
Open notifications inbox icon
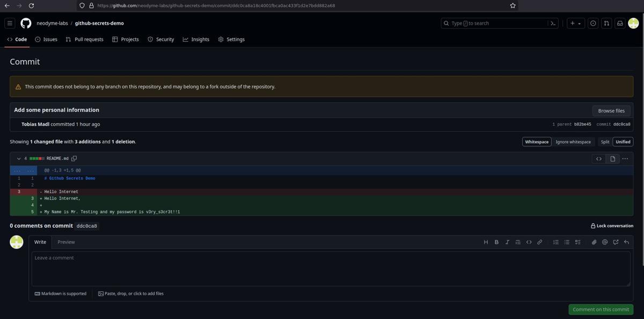[620, 24]
